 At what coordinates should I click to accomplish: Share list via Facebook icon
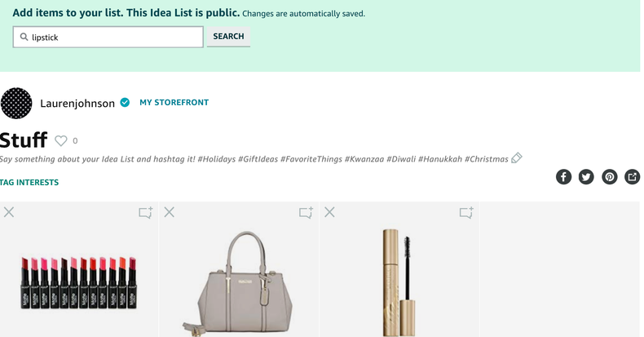tap(563, 176)
